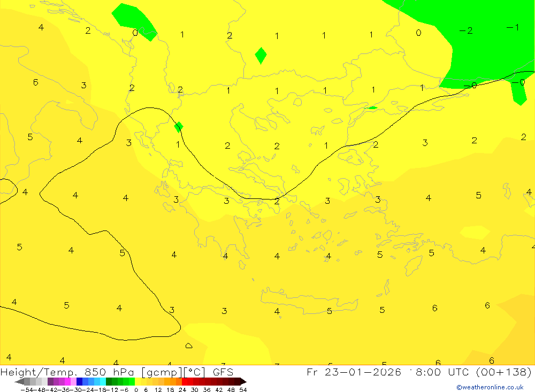Click the dark blue swatch above -30
This screenshot has height=392, width=535.
(x=79, y=381)
